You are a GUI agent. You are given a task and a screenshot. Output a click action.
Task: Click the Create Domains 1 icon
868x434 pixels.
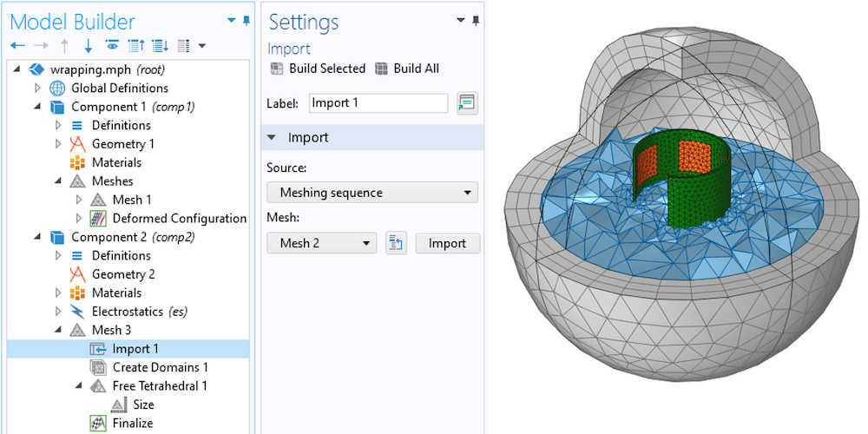tap(98, 367)
